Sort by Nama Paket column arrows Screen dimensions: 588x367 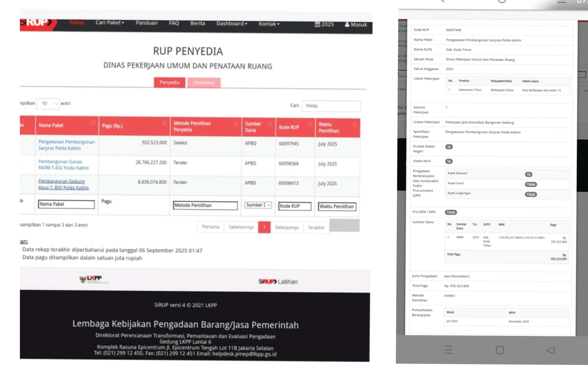tap(93, 123)
